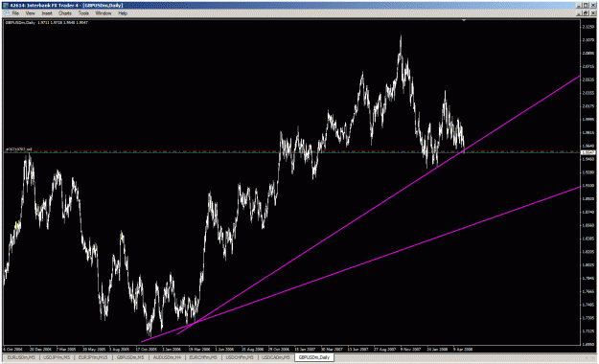Screen dimensions: 599x364
Task: Click the chart window icon beside File menu
Action: click(x=7, y=13)
